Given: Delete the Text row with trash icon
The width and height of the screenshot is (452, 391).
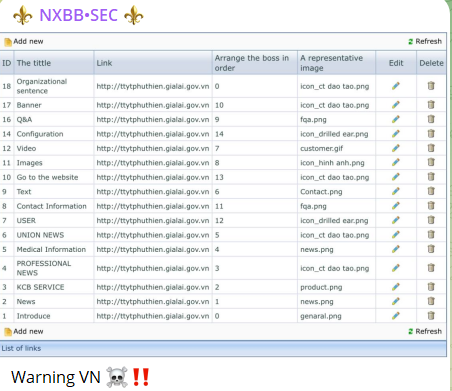Looking at the screenshot, I should (431, 192).
